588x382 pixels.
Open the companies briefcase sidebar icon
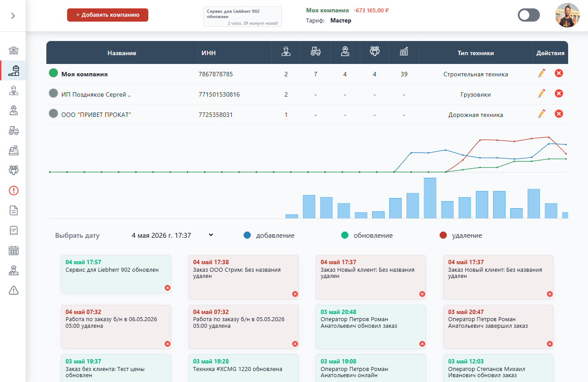coord(14,71)
